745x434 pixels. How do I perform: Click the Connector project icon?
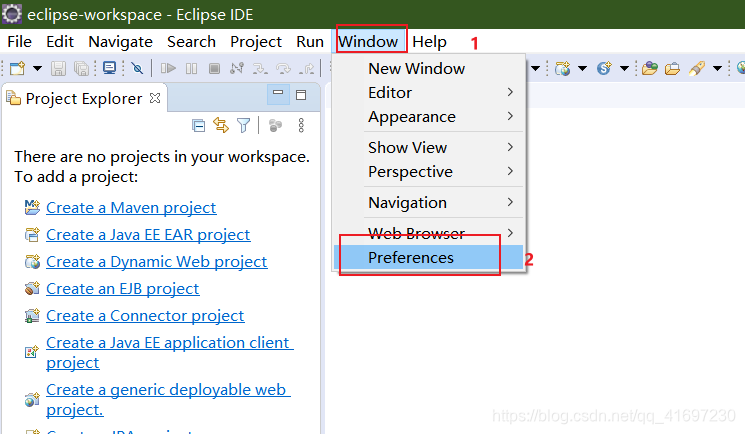tap(32, 316)
